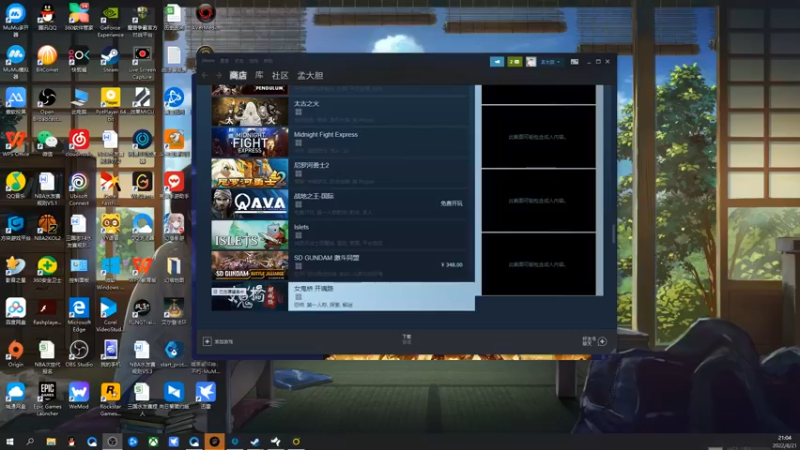The width and height of the screenshot is (800, 450).
Task: Open the NBA2KOL2 desktop shortcut
Action: tap(47, 227)
